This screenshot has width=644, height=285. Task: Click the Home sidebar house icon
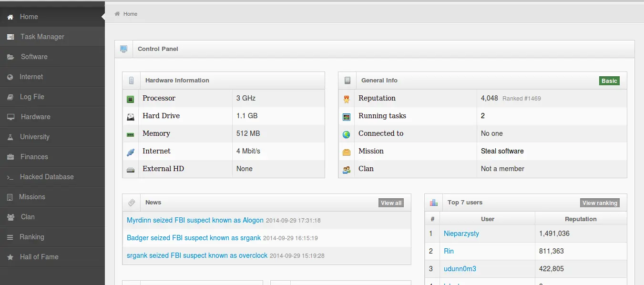pyautogui.click(x=10, y=17)
